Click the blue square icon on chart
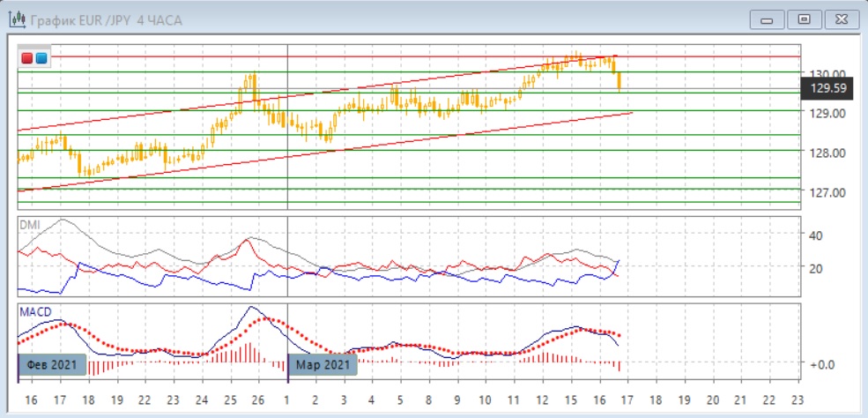 41,58
